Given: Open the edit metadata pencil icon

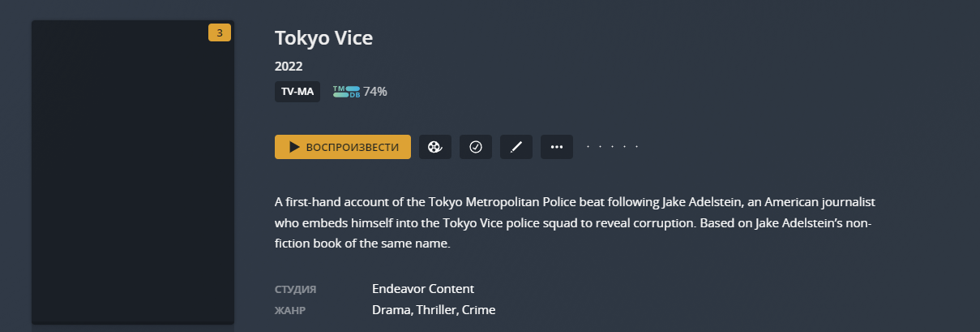Looking at the screenshot, I should [x=516, y=147].
